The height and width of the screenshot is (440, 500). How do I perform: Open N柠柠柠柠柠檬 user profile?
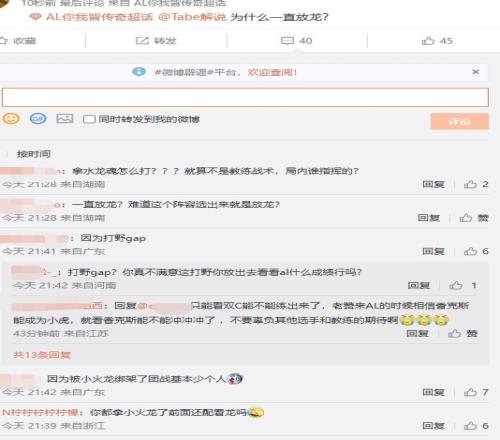click(40, 413)
